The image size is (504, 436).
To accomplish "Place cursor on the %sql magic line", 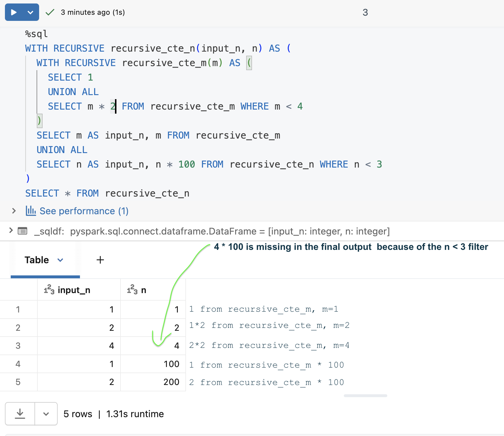I will point(36,34).
